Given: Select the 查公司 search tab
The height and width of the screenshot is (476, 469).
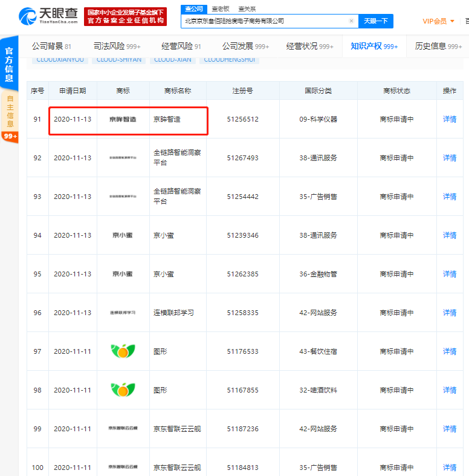Looking at the screenshot, I should [194, 9].
